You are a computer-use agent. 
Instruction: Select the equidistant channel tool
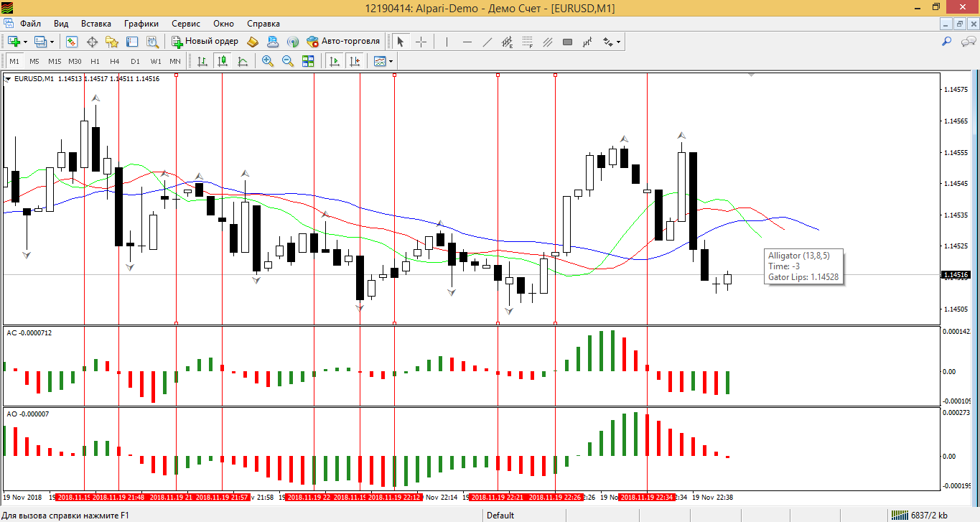click(507, 42)
